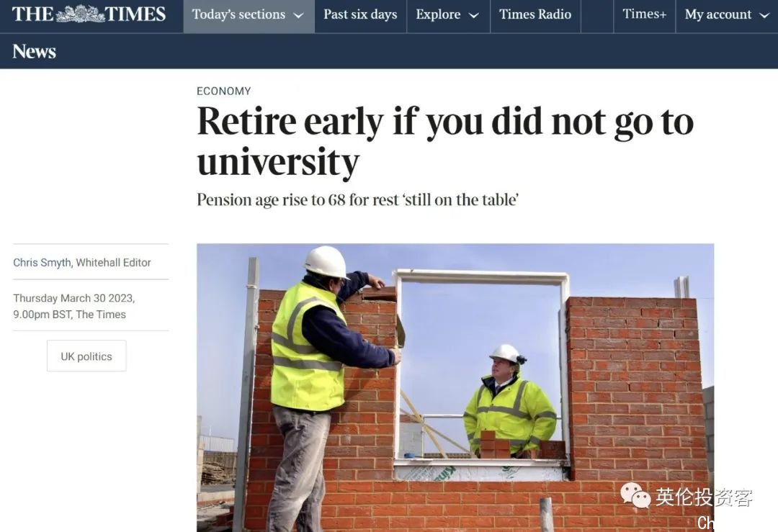The width and height of the screenshot is (778, 532).
Task: Open Explore menu label
Action: tap(438, 14)
